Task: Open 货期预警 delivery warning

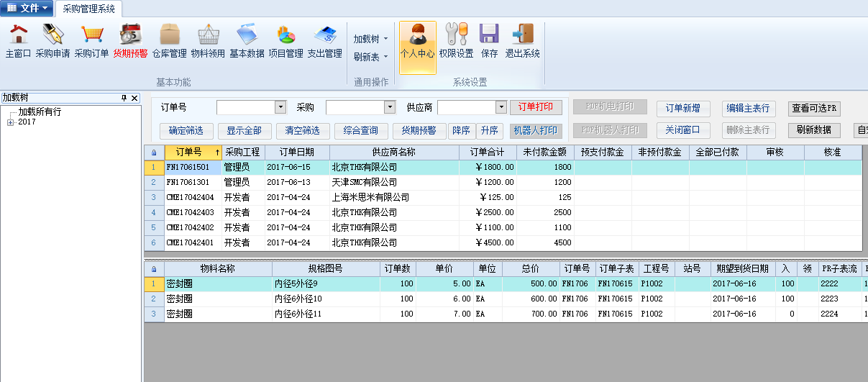Action: (x=130, y=41)
